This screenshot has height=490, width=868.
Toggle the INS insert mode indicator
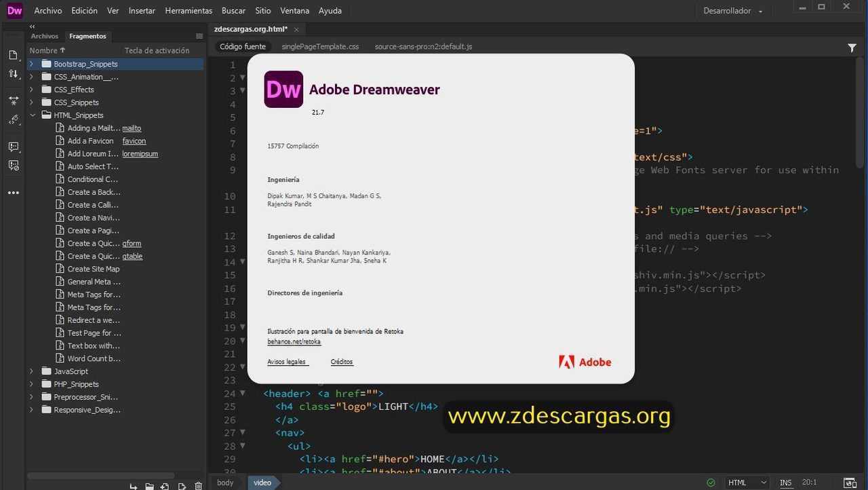point(785,483)
